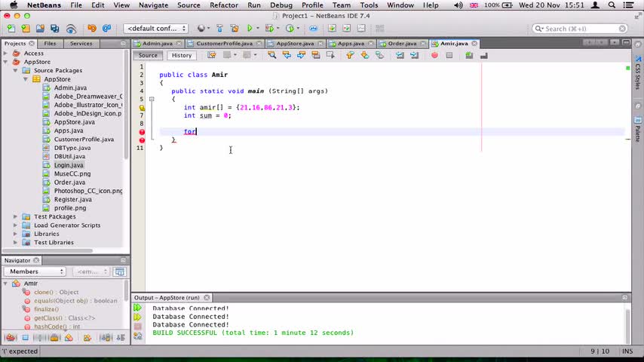
Task: Click the Save All toolbar icon
Action: tap(54, 29)
